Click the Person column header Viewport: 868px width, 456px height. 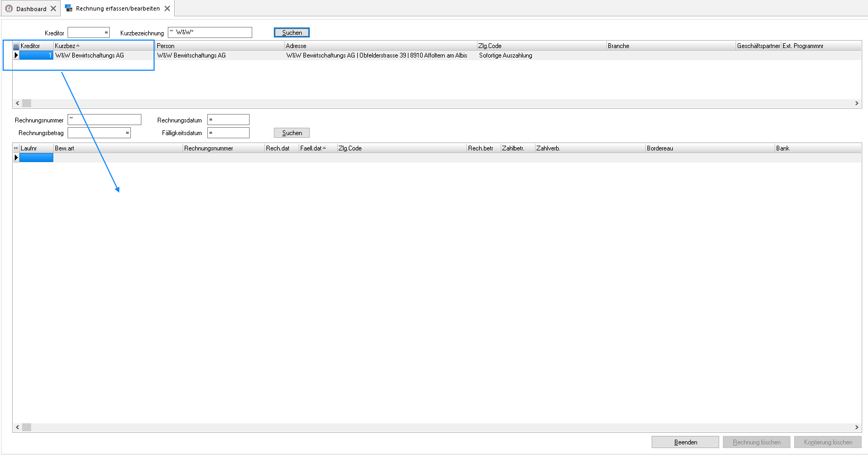[220, 46]
